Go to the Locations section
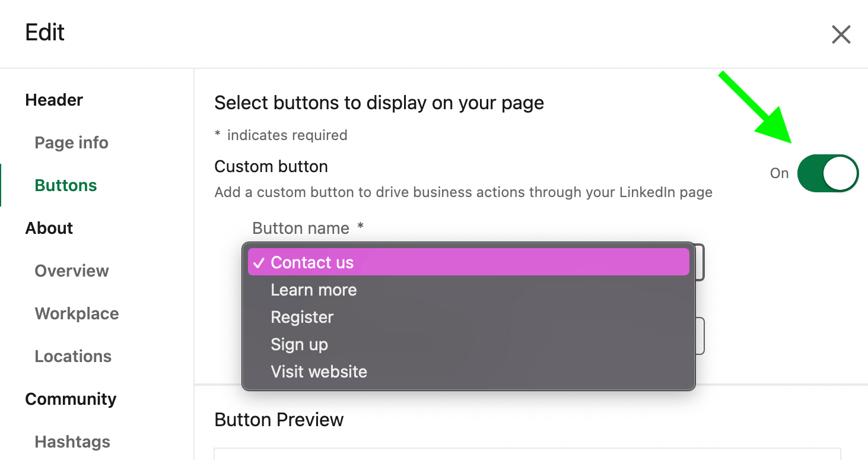Image resolution: width=868 pixels, height=460 pixels. point(73,356)
